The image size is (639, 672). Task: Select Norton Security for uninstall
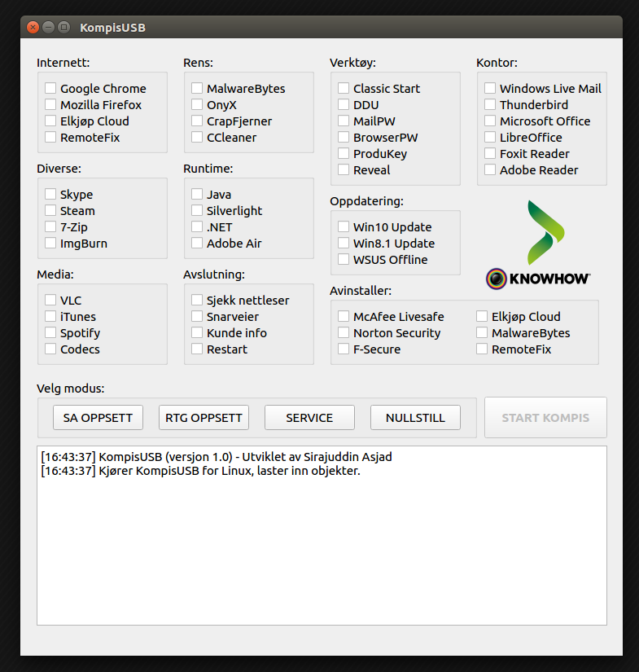pyautogui.click(x=344, y=332)
